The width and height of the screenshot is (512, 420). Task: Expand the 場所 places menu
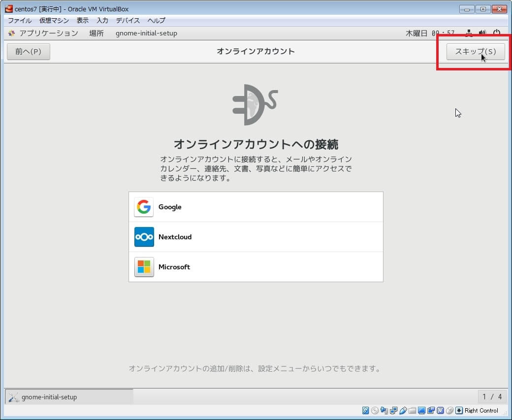pos(96,33)
